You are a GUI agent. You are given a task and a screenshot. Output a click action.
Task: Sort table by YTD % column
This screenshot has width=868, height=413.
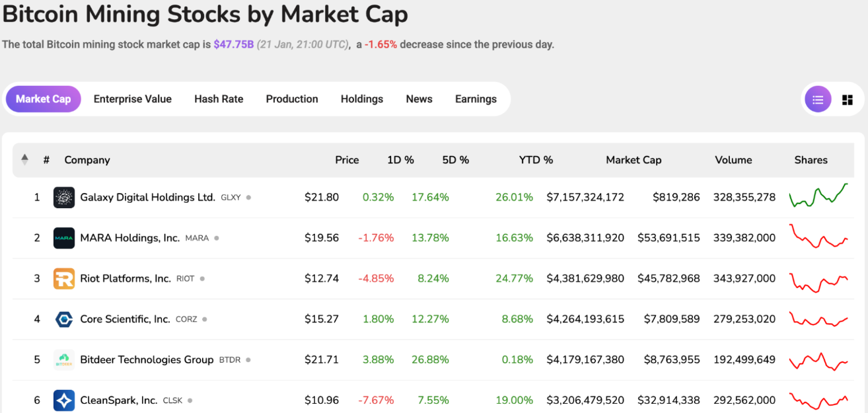[536, 160]
